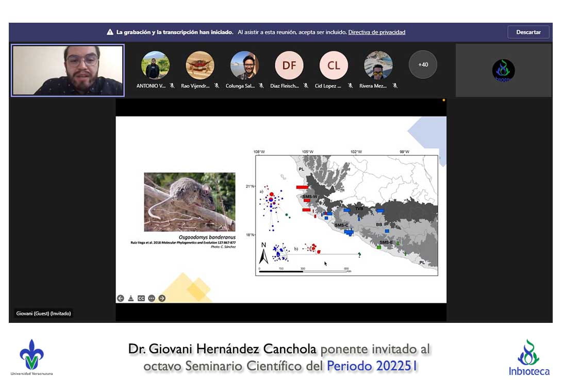Click the pointer tool icon in slide controls
Screen dimensions: 562x392
pyautogui.click(x=131, y=298)
